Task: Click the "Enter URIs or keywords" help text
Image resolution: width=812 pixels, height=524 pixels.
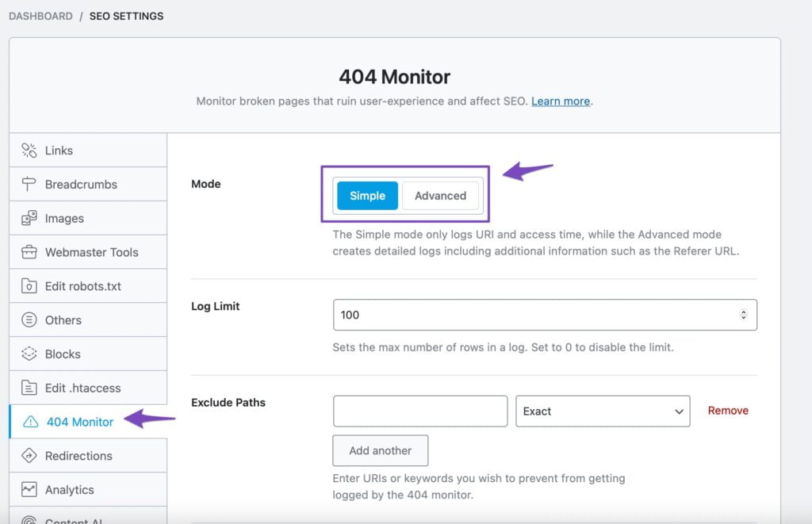Action: pyautogui.click(x=478, y=486)
